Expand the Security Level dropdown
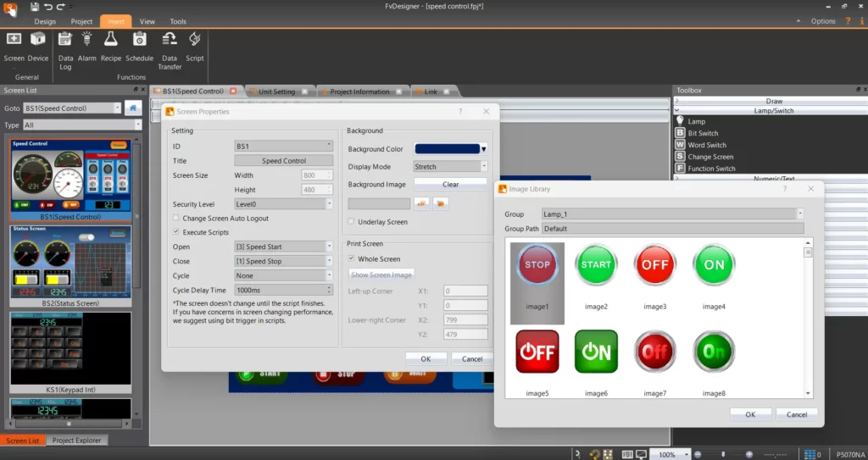Viewport: 868px width, 460px height. coord(283,204)
